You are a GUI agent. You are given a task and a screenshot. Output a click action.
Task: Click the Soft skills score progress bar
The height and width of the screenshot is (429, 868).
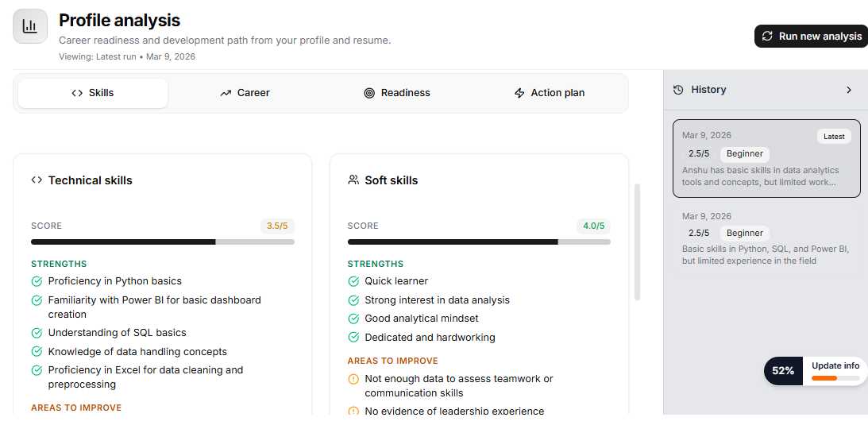[x=479, y=242]
